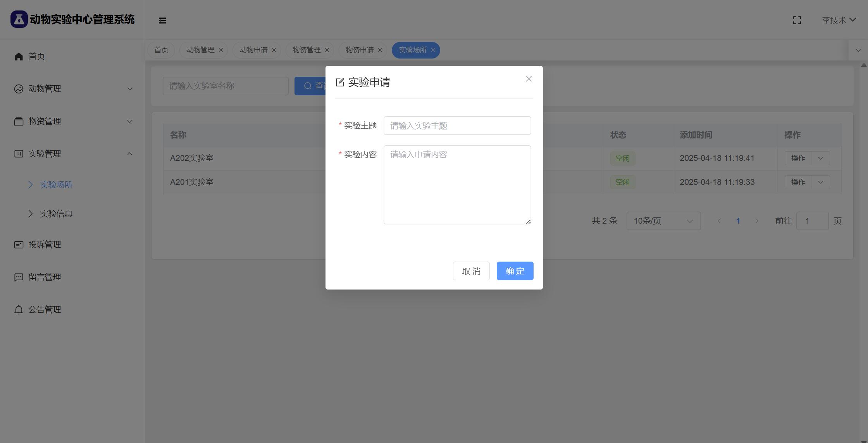Open the 实验信息 submenu item

pyautogui.click(x=56, y=214)
